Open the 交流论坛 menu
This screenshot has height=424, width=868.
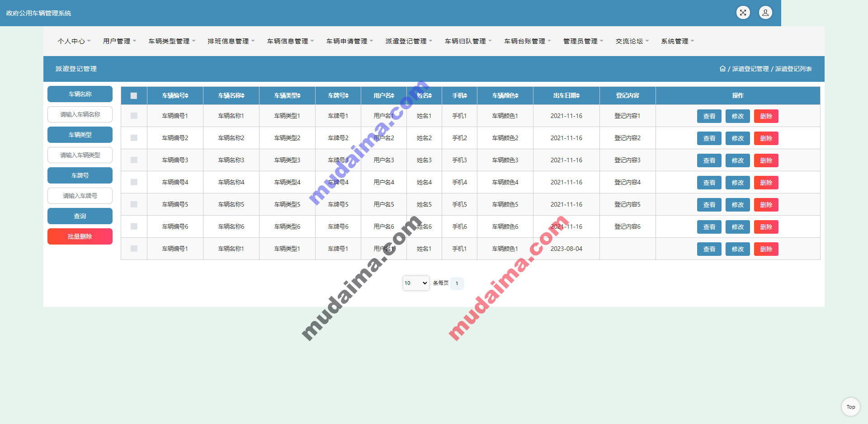[x=632, y=41]
